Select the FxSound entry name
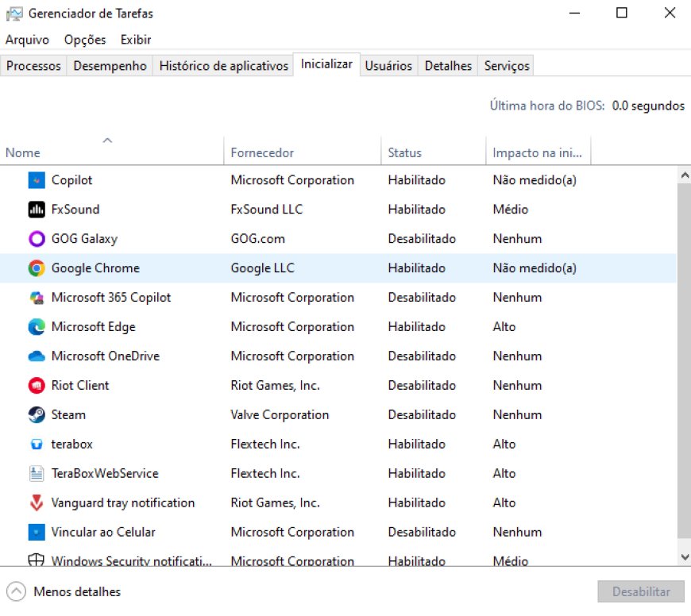 75,210
